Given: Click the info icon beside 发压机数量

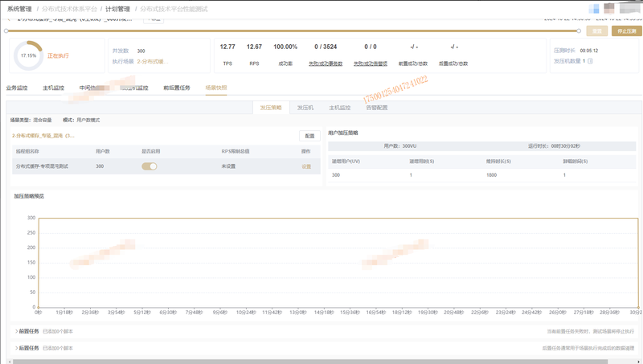Looking at the screenshot, I should (x=590, y=61).
